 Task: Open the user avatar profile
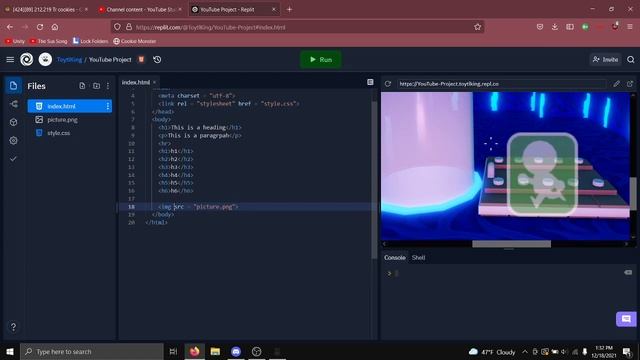tap(45, 60)
